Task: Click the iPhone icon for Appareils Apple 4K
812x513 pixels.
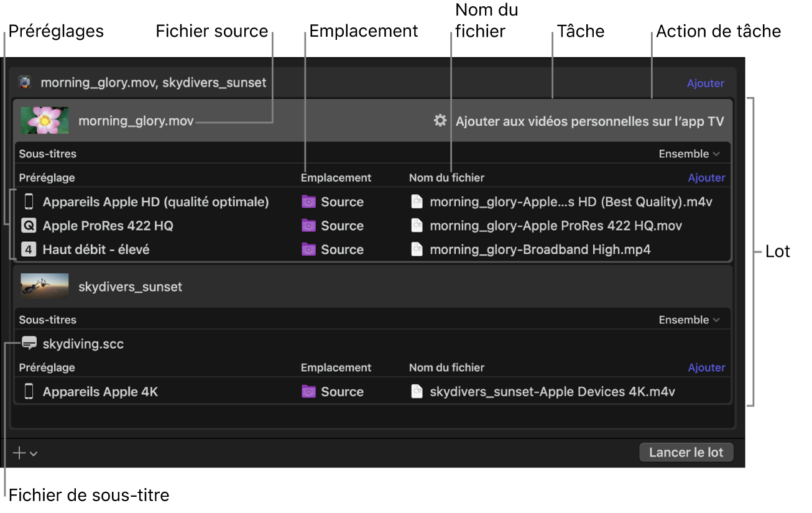Action: [29, 392]
